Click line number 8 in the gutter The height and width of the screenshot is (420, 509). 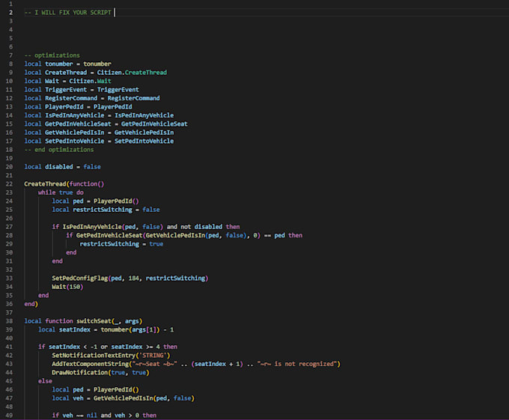11,64
